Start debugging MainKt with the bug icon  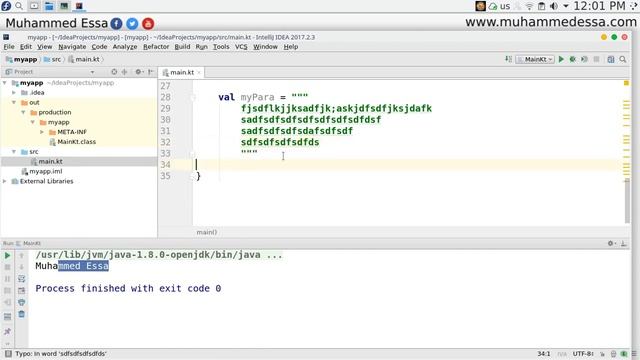coord(573,59)
